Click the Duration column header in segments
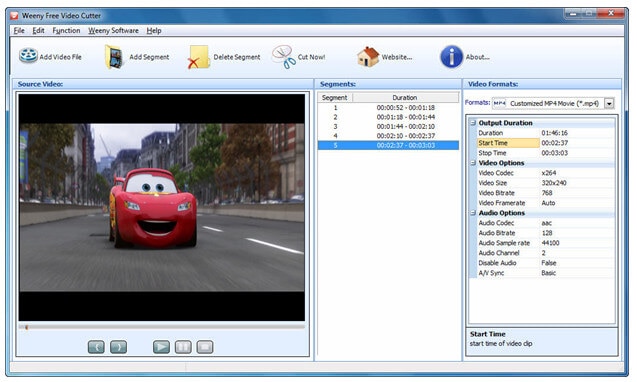The height and width of the screenshot is (382, 637). 405,98
